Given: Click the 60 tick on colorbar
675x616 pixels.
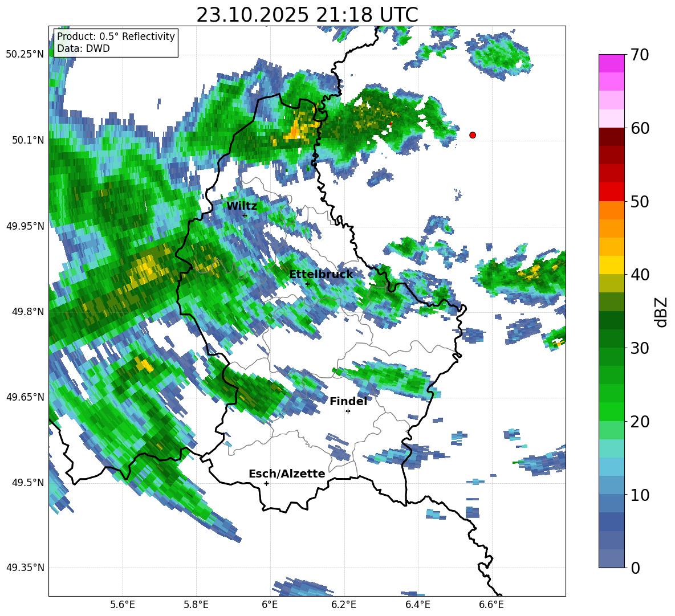Looking at the screenshot, I should [x=639, y=128].
